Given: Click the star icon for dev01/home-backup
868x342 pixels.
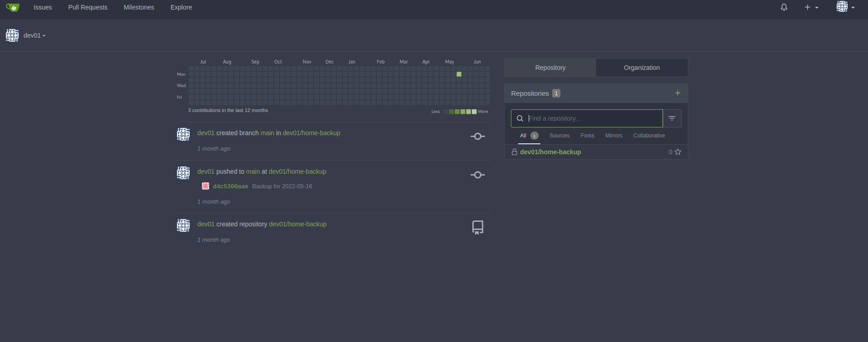Looking at the screenshot, I should point(678,152).
